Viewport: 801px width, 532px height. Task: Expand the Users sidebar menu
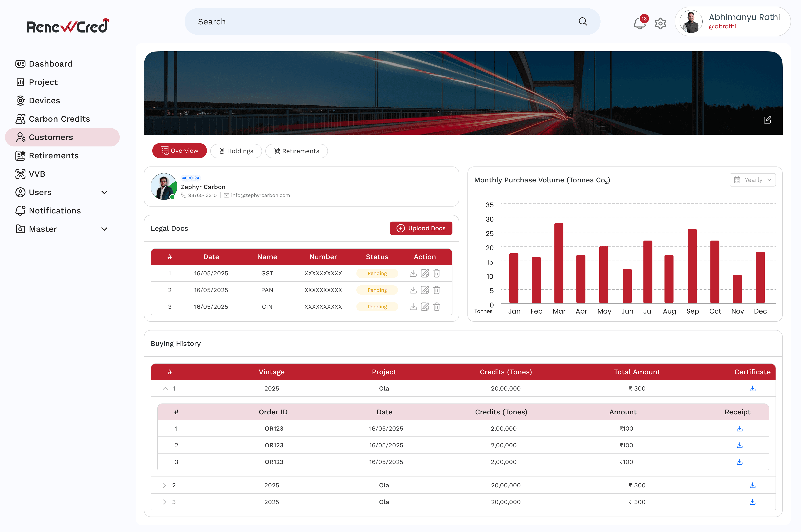coord(104,192)
